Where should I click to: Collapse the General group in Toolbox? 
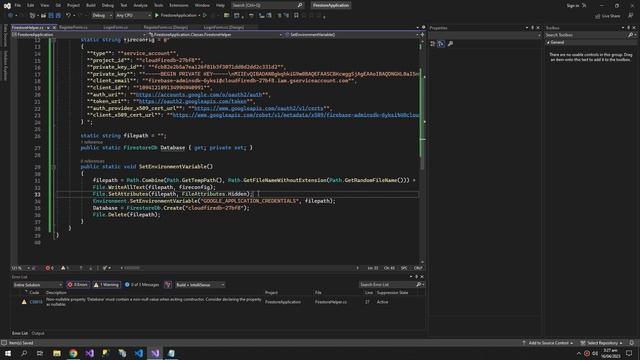point(549,42)
